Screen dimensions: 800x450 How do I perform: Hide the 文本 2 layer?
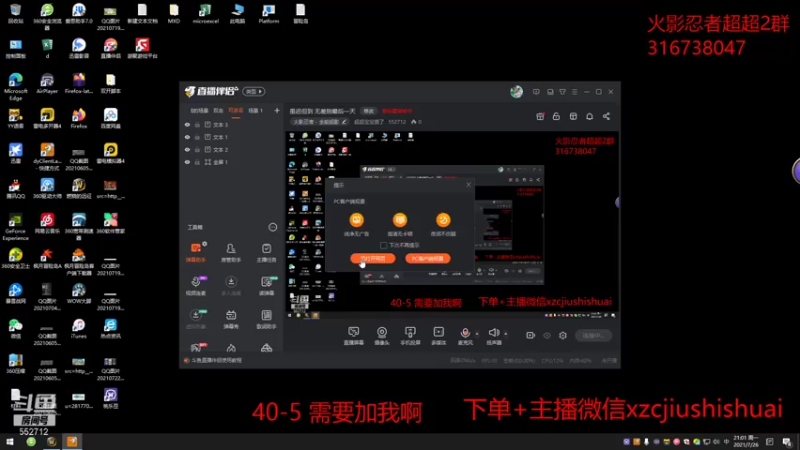tap(187, 149)
